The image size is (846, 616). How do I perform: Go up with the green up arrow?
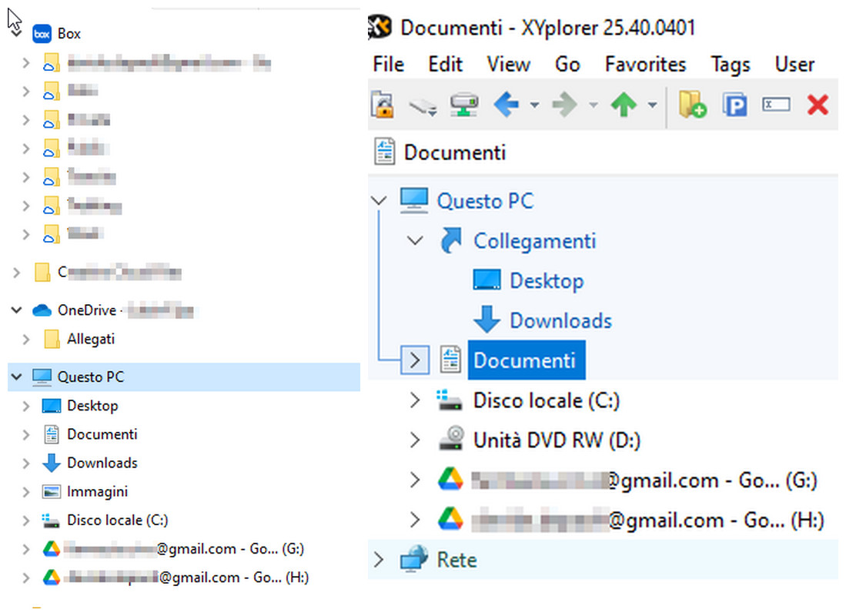[x=624, y=104]
